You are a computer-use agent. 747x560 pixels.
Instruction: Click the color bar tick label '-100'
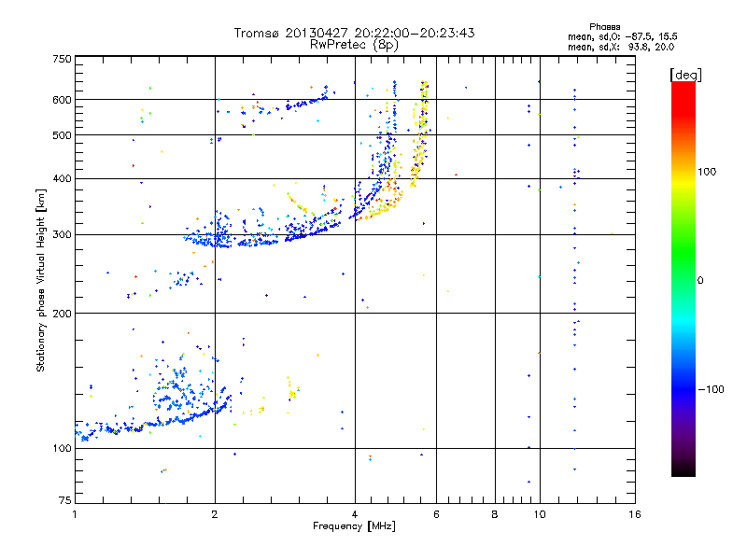tap(711, 389)
